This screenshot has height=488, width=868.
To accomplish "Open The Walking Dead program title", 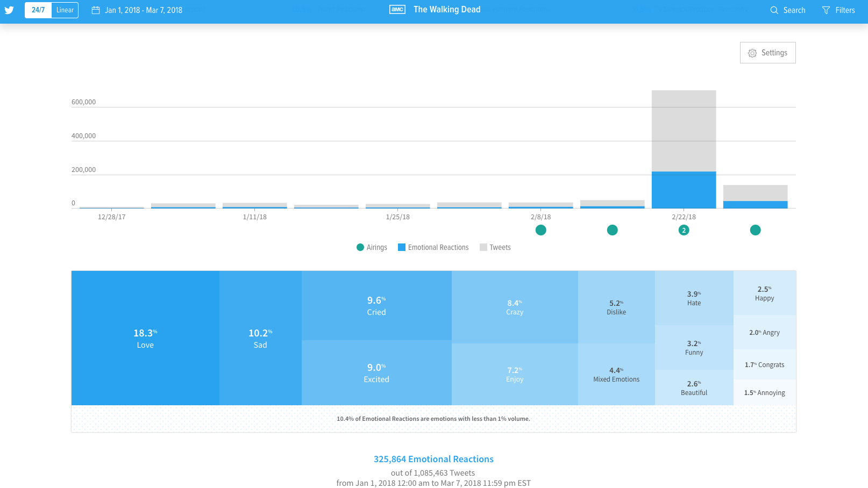I will (x=447, y=10).
